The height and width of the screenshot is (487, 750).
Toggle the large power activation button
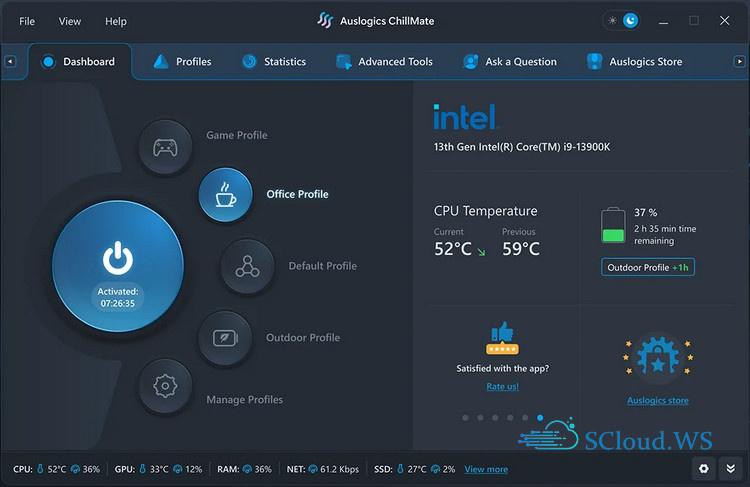117,260
